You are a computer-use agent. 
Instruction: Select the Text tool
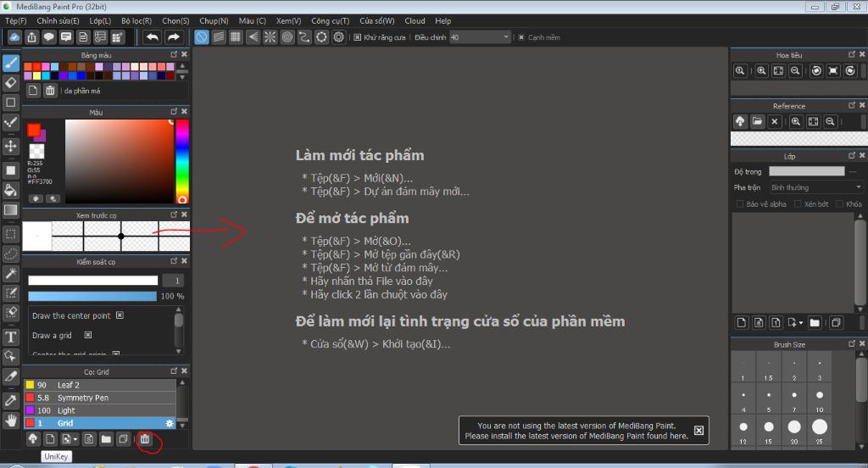[x=10, y=337]
